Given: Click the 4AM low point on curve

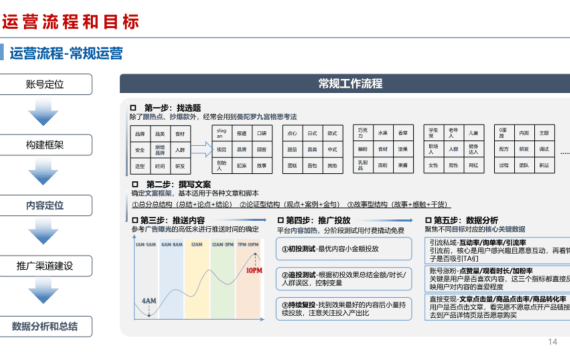Looking at the screenshot, I should point(149,315).
